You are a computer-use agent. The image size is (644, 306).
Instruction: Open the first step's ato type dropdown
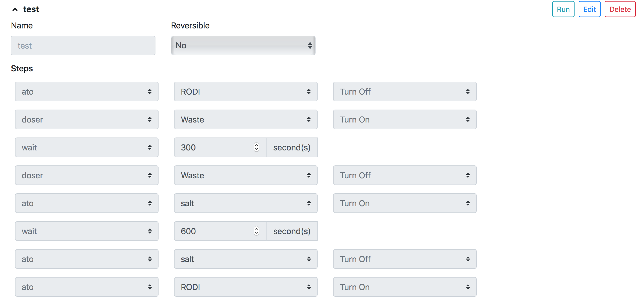click(x=87, y=91)
